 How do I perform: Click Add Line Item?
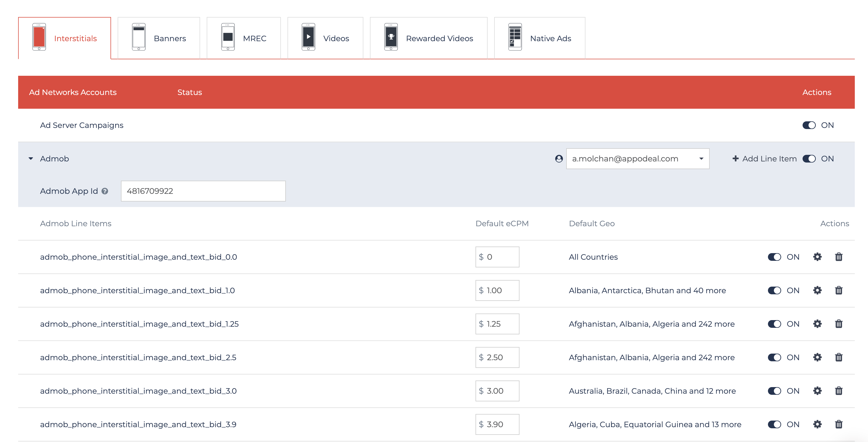click(x=764, y=159)
